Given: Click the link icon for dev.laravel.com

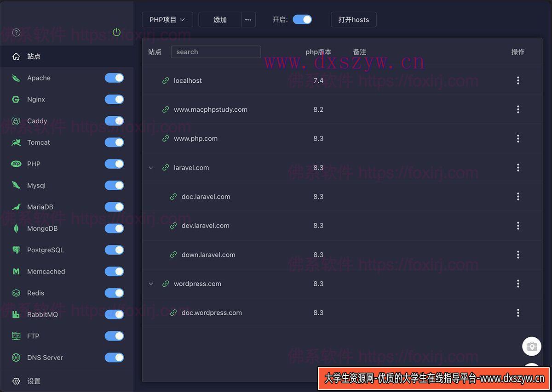Looking at the screenshot, I should [173, 226].
